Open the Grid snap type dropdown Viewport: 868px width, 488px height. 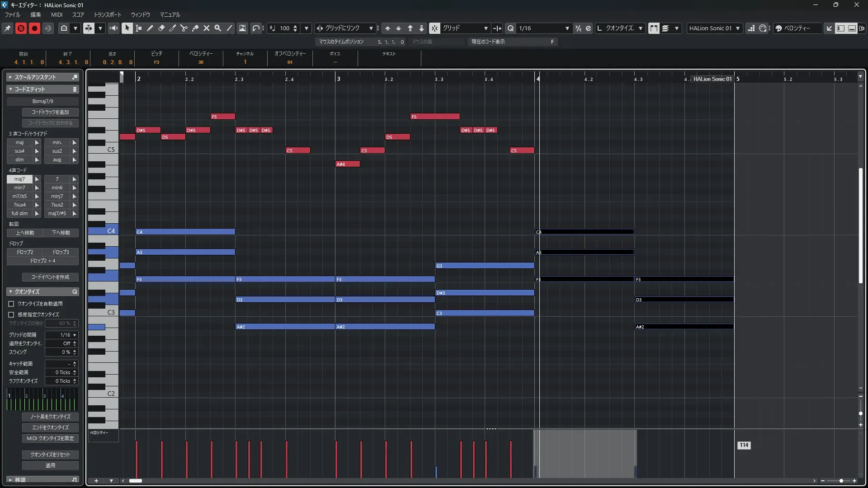[466, 28]
